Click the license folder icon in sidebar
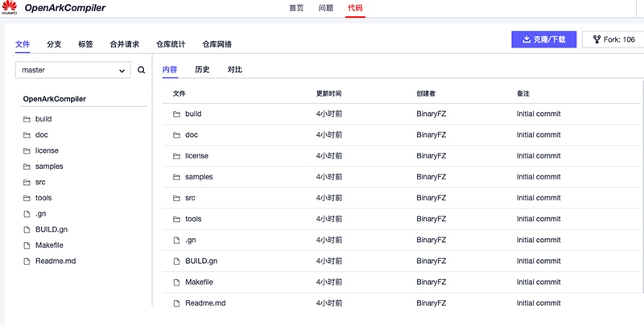The height and width of the screenshot is (325, 644). [27, 150]
